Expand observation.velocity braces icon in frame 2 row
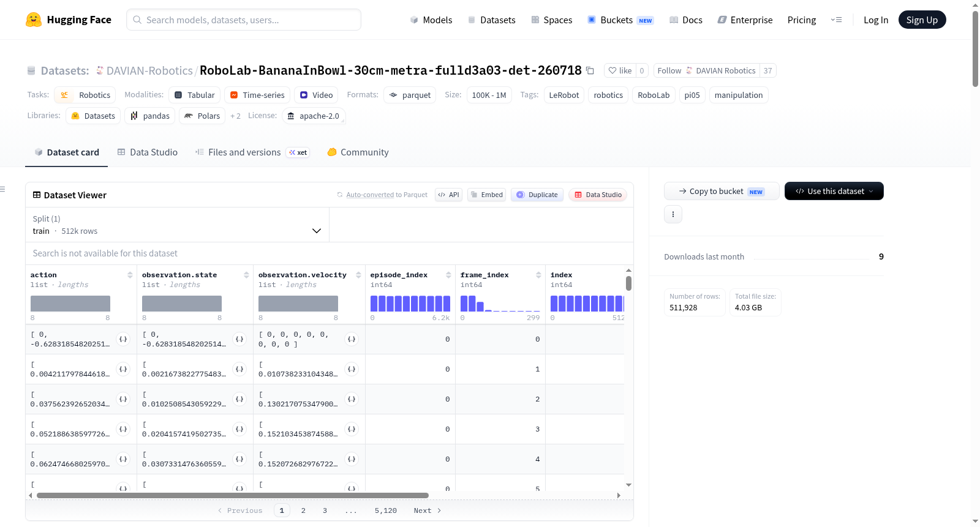 pyautogui.click(x=352, y=399)
